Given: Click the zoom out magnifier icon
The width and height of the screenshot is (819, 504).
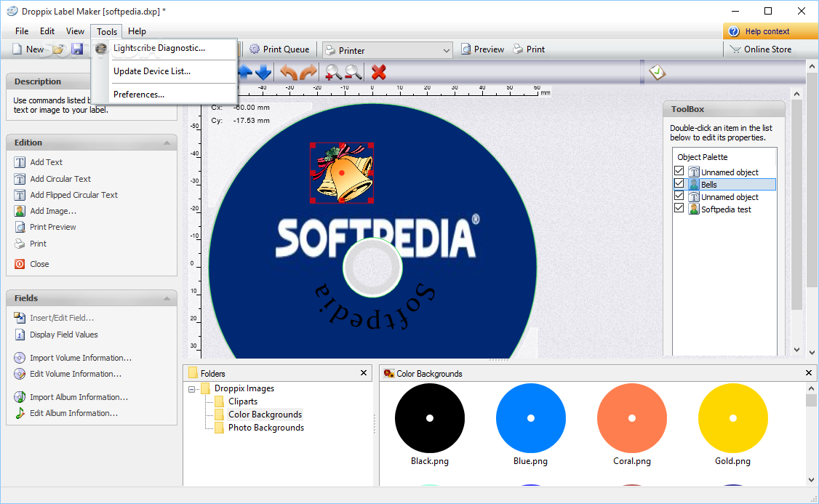Looking at the screenshot, I should [353, 72].
